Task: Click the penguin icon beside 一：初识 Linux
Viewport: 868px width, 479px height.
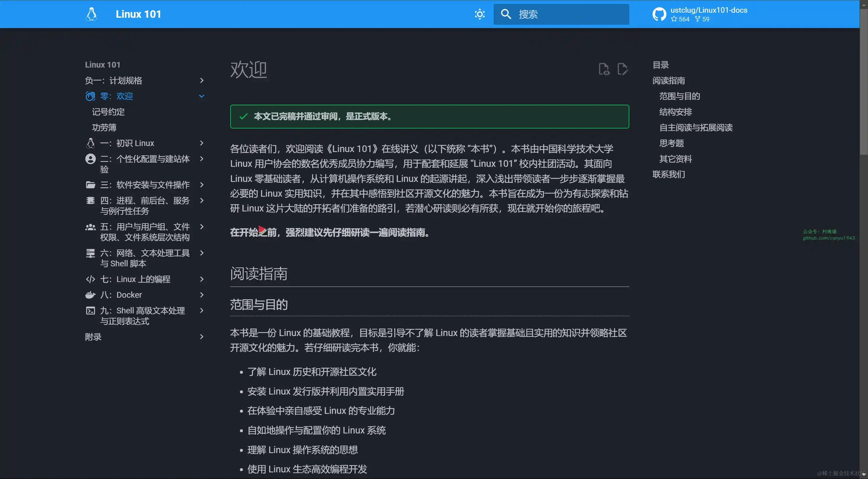Action: click(x=90, y=143)
